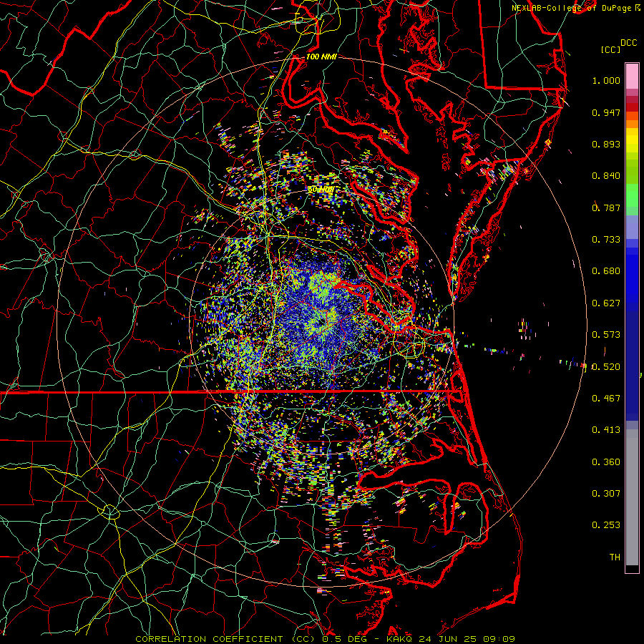Select the 0.733 scale value
The height and width of the screenshot is (644, 644).
pyautogui.click(x=606, y=240)
